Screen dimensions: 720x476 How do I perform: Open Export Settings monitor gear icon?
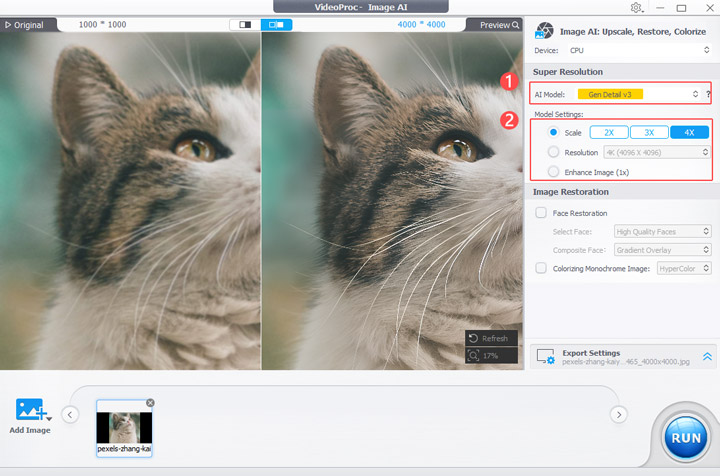click(x=546, y=357)
